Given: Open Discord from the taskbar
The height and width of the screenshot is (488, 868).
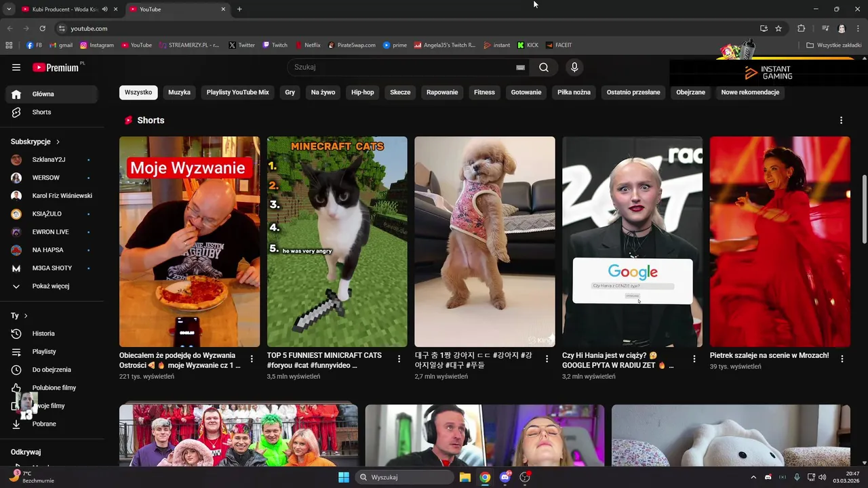Looking at the screenshot, I should pyautogui.click(x=505, y=477).
